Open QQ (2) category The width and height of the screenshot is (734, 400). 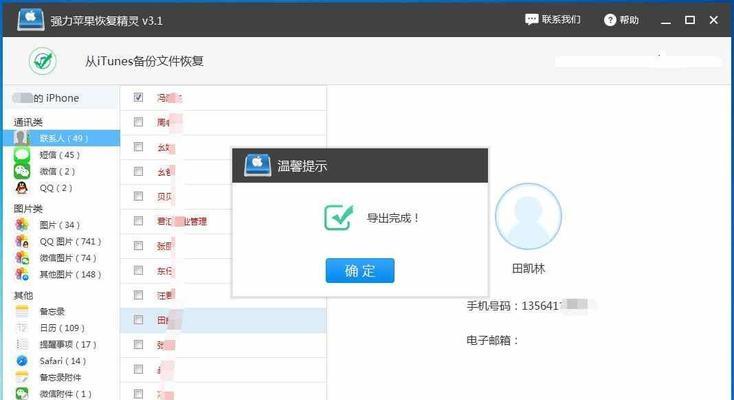56,188
